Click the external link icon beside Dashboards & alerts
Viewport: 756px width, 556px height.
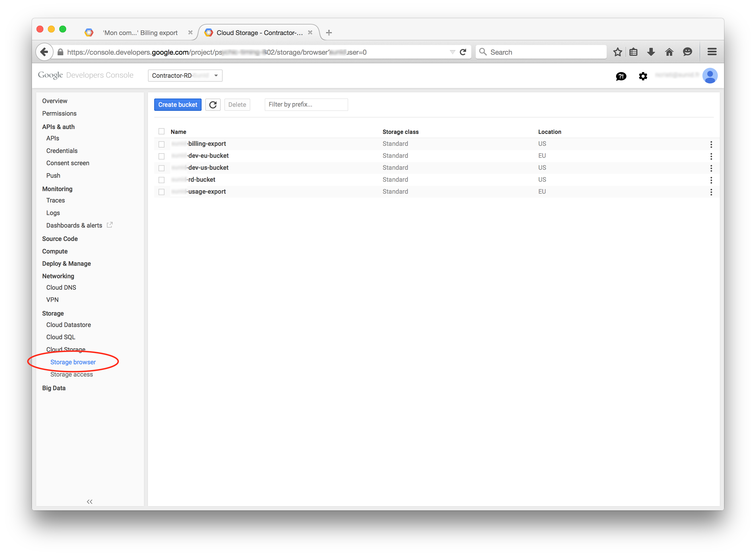click(109, 225)
